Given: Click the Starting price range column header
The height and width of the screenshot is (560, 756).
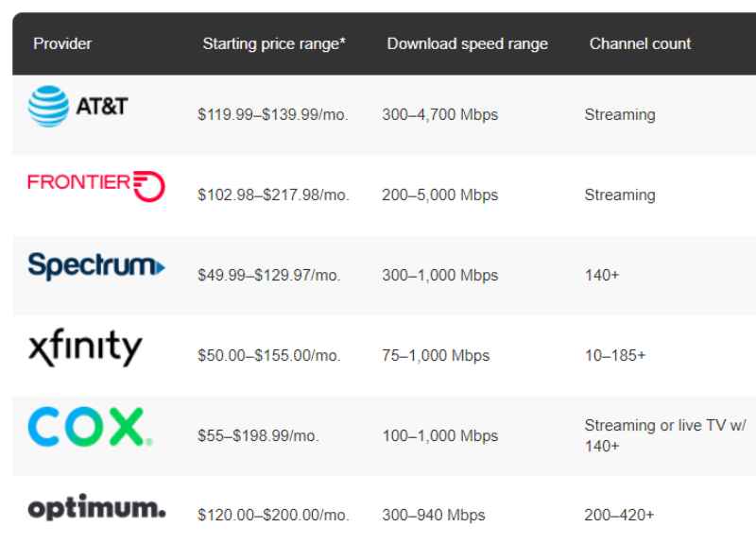Looking at the screenshot, I should coord(274,44).
